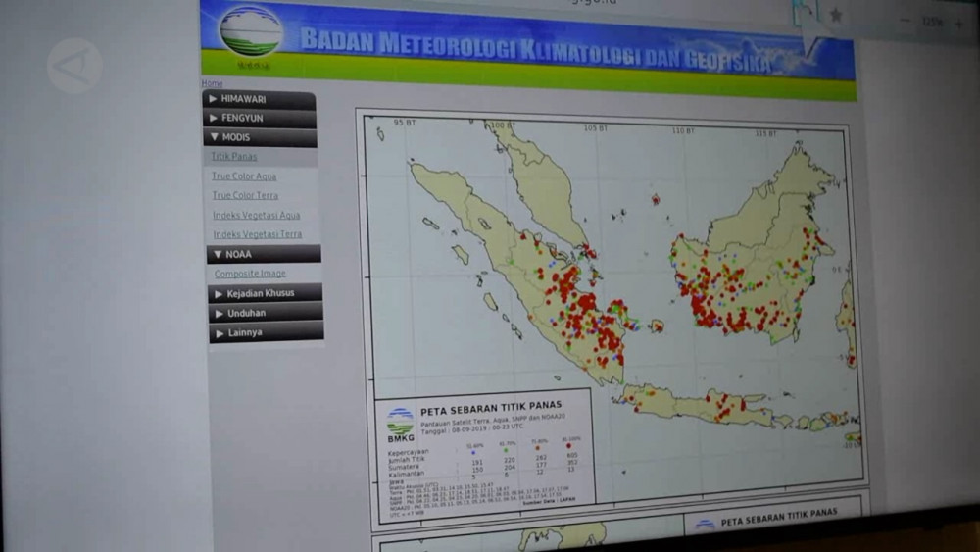Click the bookmark star in the address bar
The height and width of the screenshot is (552, 980).
835,15
